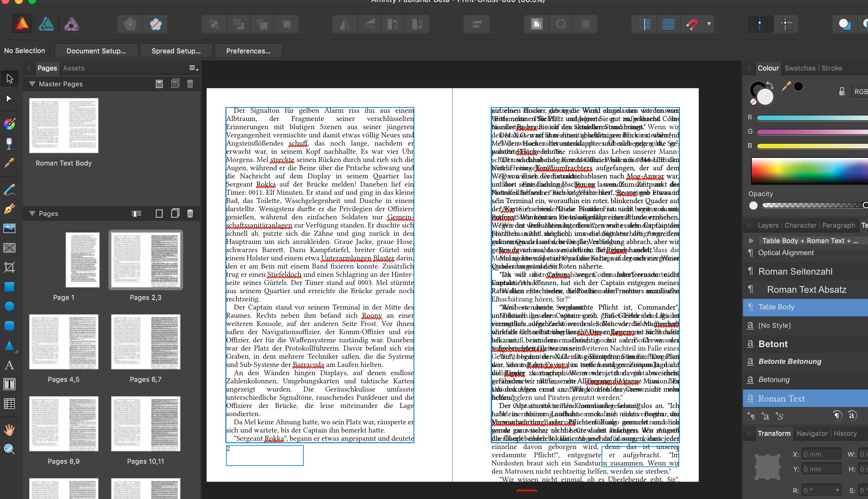Select the View hand tool

pos(10,430)
